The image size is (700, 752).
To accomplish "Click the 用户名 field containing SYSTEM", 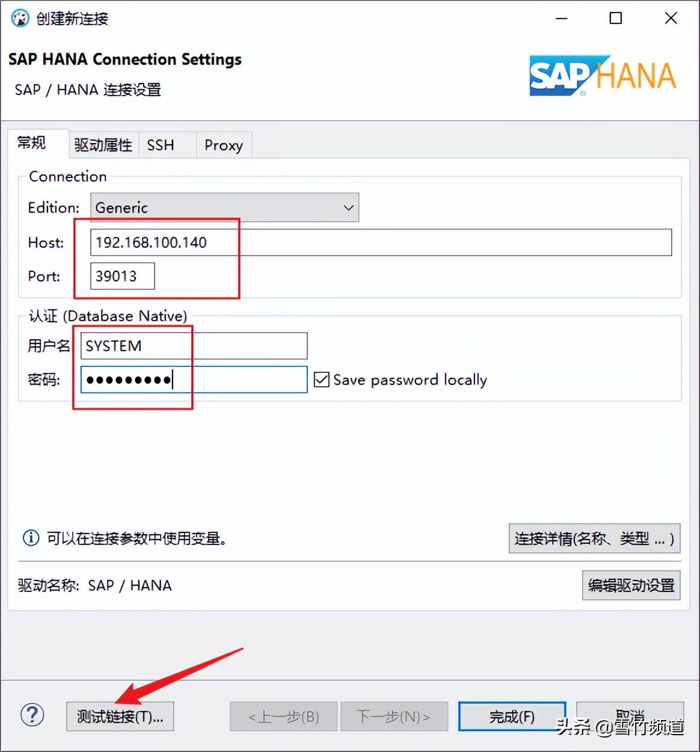I will coord(194,346).
